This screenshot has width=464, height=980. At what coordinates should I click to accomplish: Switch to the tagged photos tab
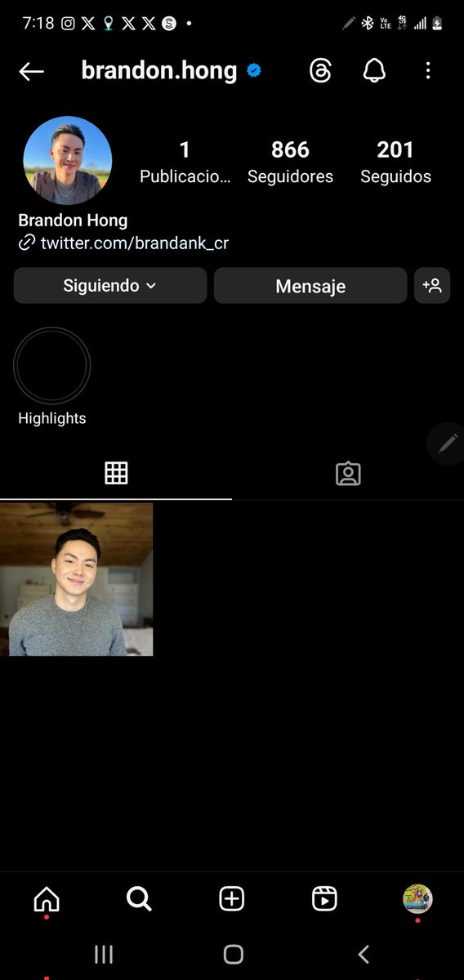348,474
